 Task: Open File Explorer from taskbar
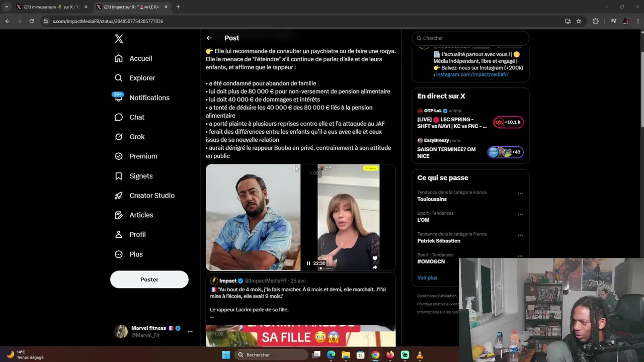tap(346, 355)
